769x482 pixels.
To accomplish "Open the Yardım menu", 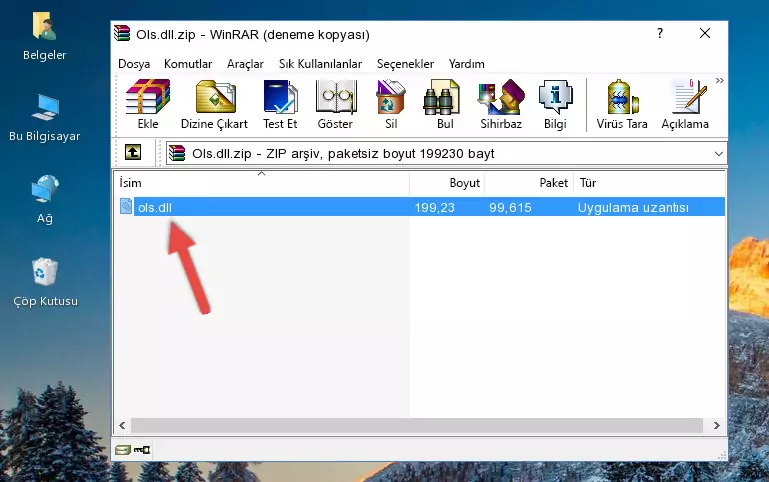I will coord(466,64).
